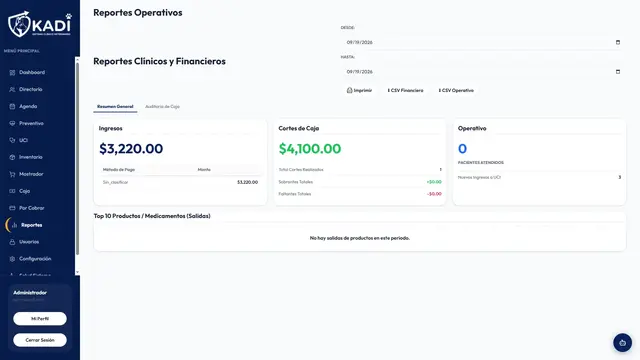The image size is (640, 360).
Task: Open calendar picker in Desde field
Action: pyautogui.click(x=618, y=42)
